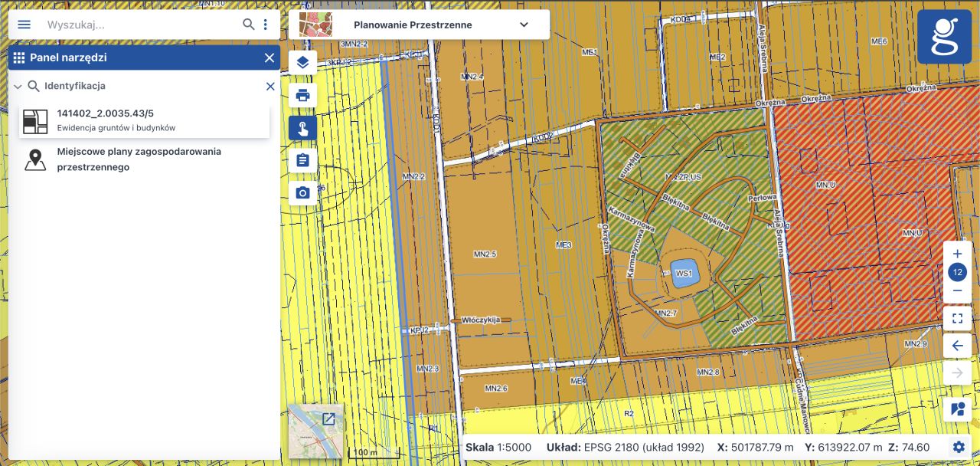This screenshot has width=980, height=466.
Task: Click the Geoportal logo button
Action: click(x=944, y=37)
